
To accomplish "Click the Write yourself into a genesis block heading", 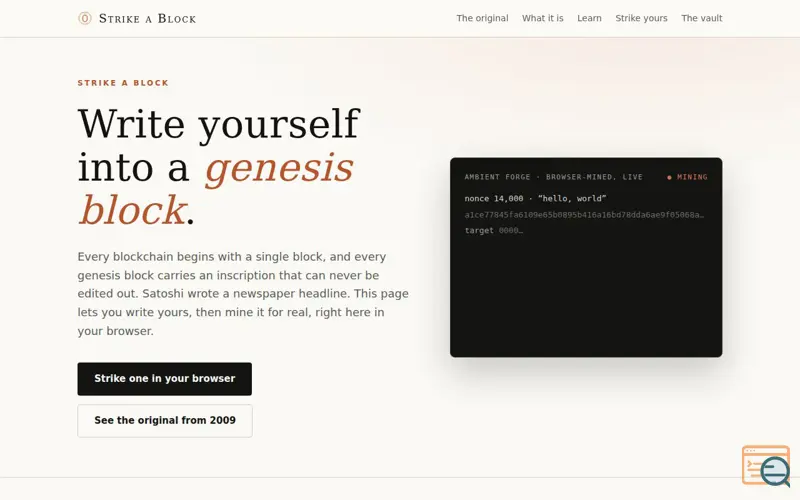I will point(219,167).
